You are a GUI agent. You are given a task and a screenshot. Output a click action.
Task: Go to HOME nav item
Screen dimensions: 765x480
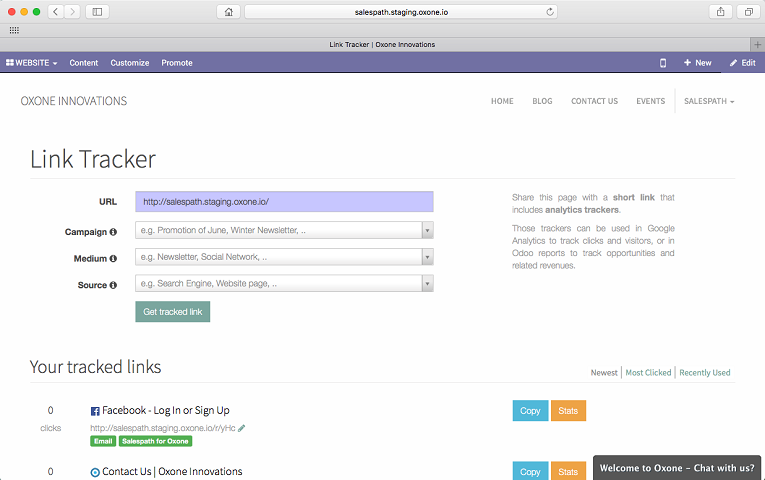[x=502, y=101]
